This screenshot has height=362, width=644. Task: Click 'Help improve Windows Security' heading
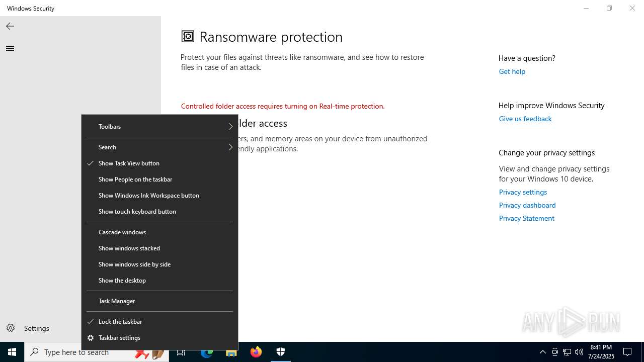(x=551, y=106)
